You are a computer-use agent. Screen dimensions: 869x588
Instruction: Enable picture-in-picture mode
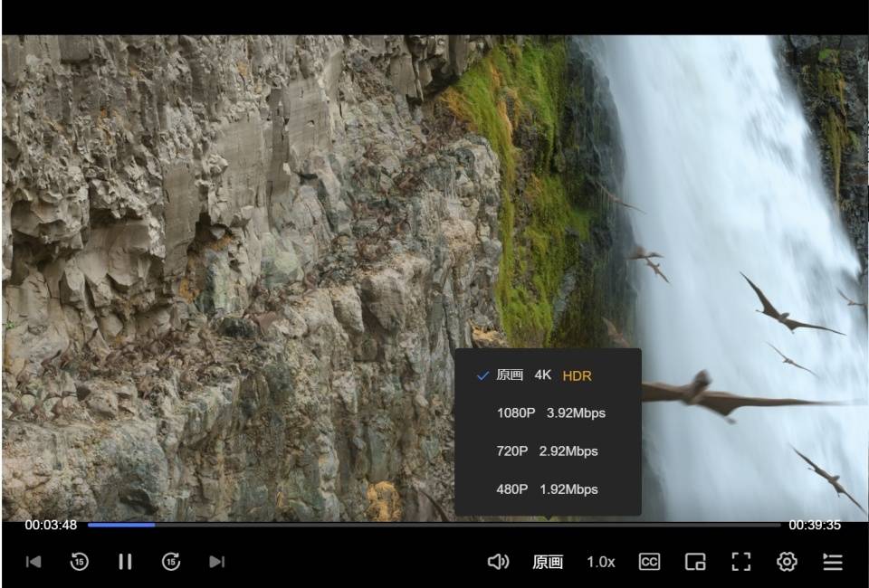pyautogui.click(x=695, y=562)
